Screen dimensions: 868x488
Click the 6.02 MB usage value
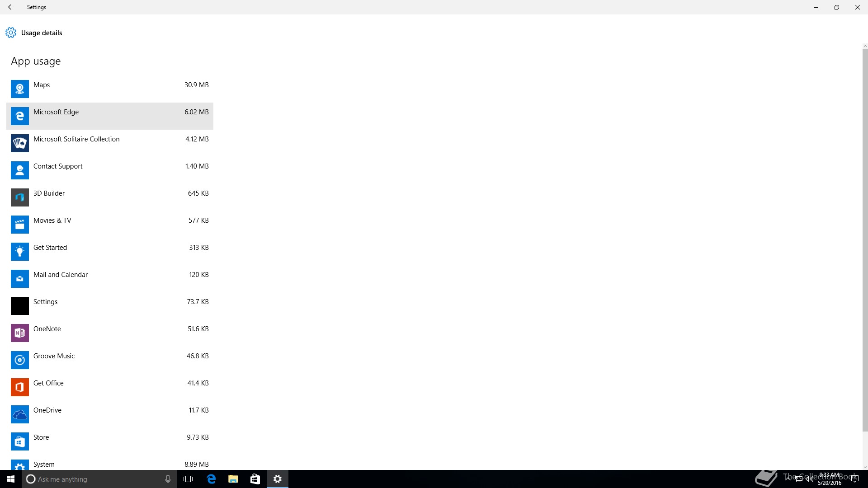(x=197, y=112)
